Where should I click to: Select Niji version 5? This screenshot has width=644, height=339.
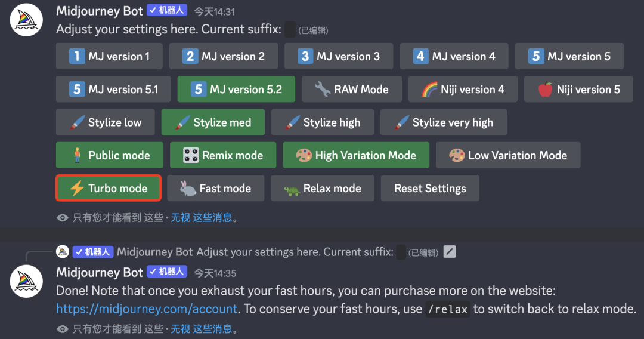578,89
